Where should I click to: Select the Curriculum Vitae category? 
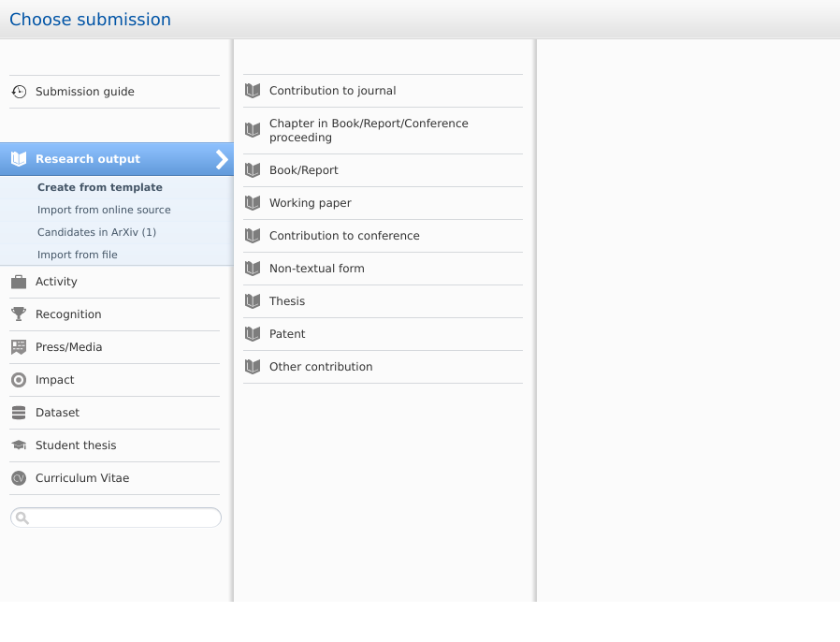pyautogui.click(x=115, y=478)
